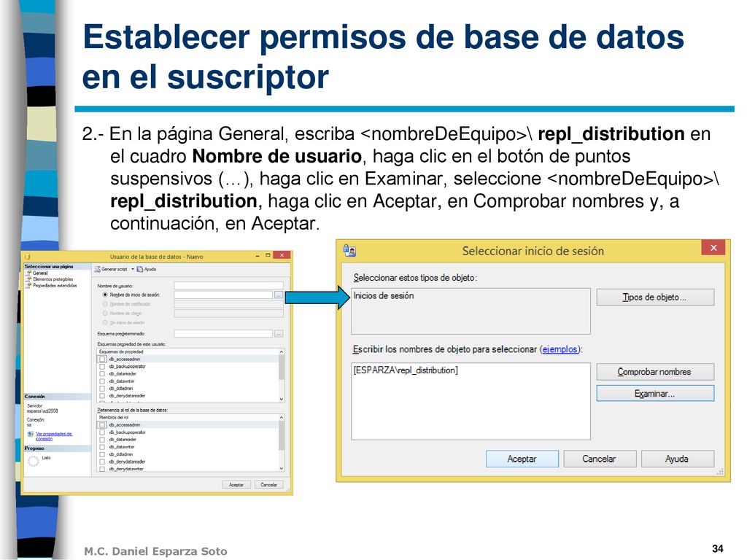This screenshot has width=747, height=560.
Task: Click the Examinar button
Action: (x=655, y=394)
